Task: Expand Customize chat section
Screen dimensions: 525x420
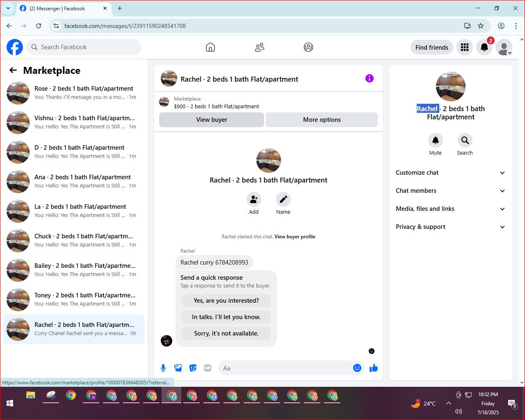Action: tap(451, 173)
